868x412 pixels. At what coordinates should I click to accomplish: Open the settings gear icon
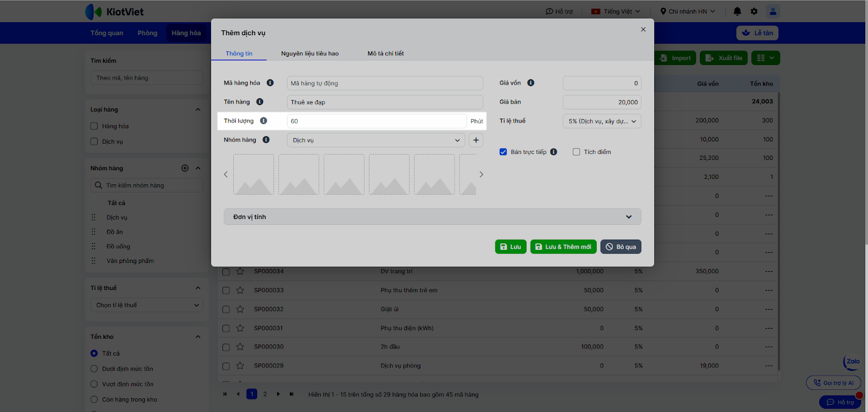coord(754,11)
